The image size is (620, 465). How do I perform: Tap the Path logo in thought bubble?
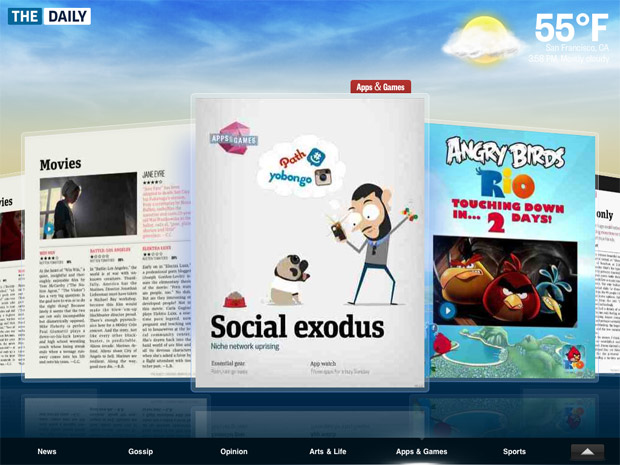tap(293, 158)
